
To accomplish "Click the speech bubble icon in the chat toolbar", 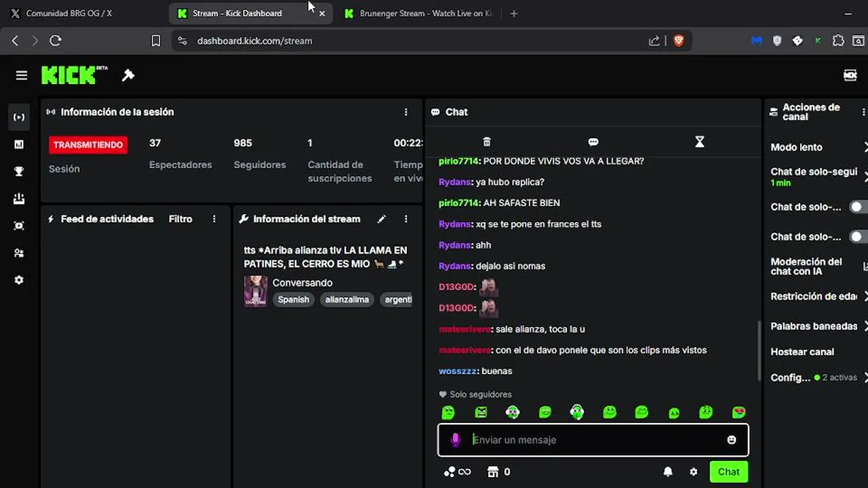I will tap(593, 142).
